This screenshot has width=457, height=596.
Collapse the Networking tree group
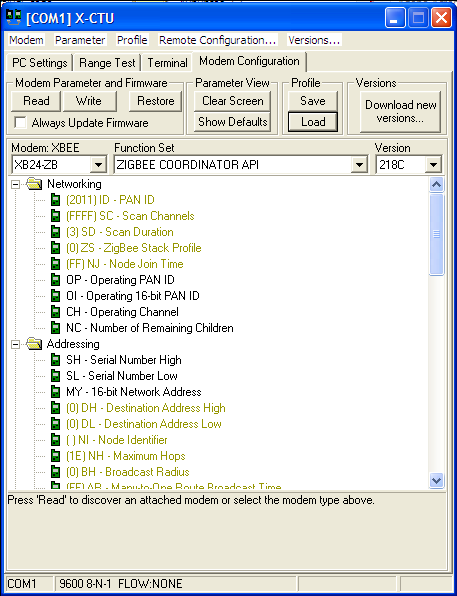(15, 185)
